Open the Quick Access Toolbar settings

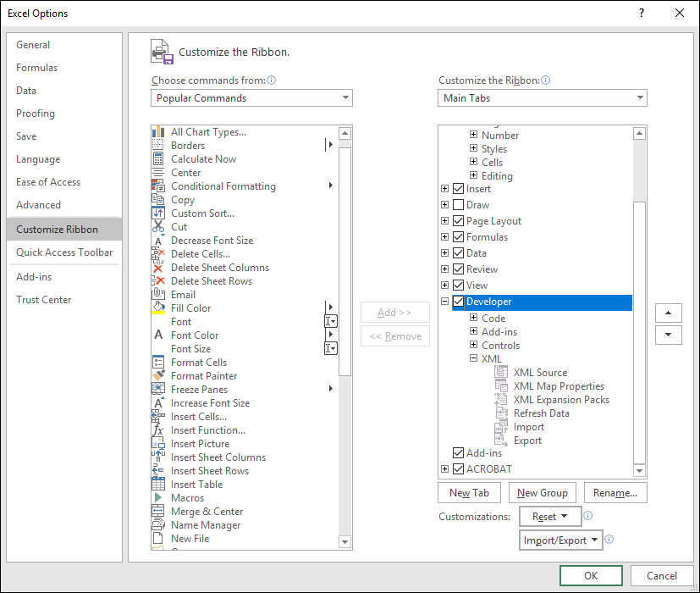[x=63, y=252]
